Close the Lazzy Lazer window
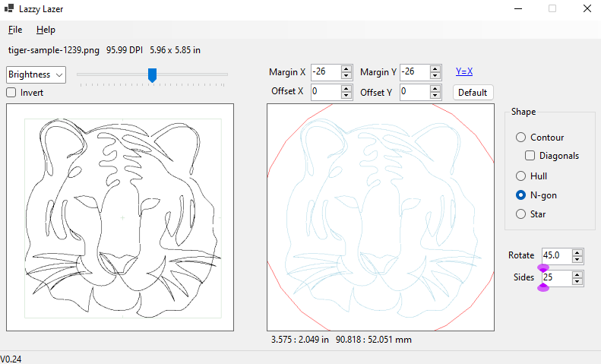This screenshot has height=364, width=601. pyautogui.click(x=587, y=8)
